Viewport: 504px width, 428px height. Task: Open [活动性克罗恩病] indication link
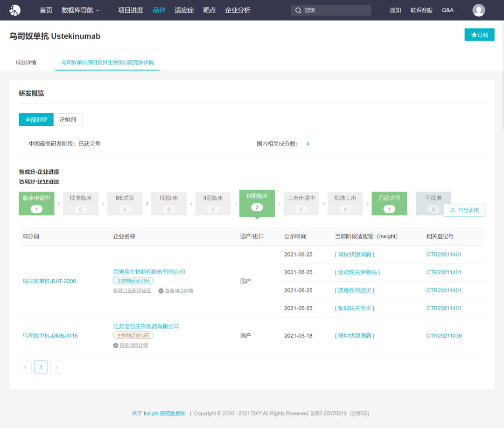coord(357,272)
